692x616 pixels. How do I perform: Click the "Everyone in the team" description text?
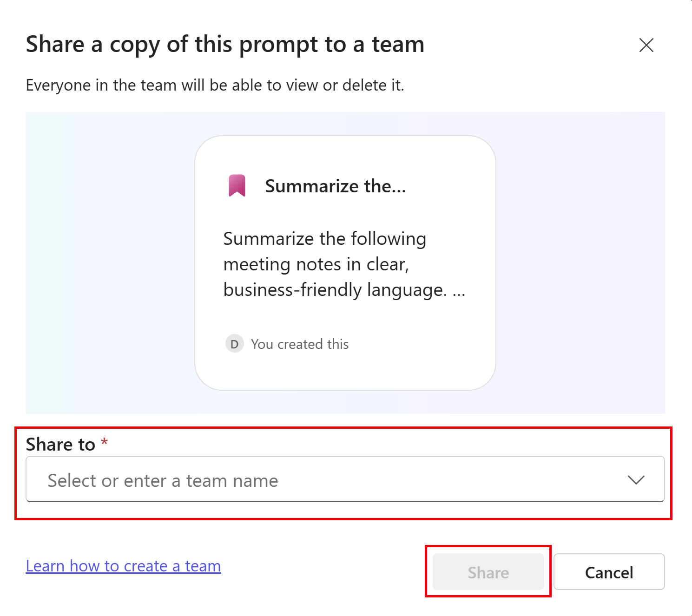(x=215, y=85)
